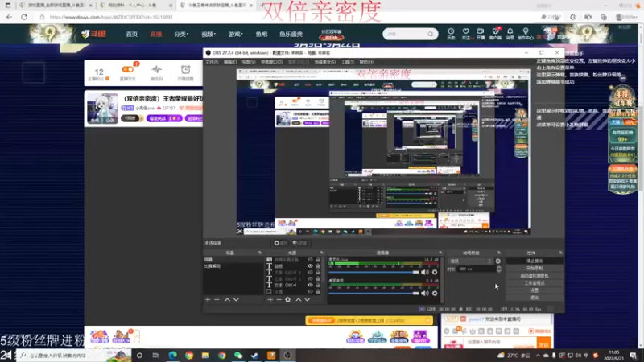644x362 pixels.
Task: Toggle the live broadcast switch on Douyu
Action: [128, 69]
